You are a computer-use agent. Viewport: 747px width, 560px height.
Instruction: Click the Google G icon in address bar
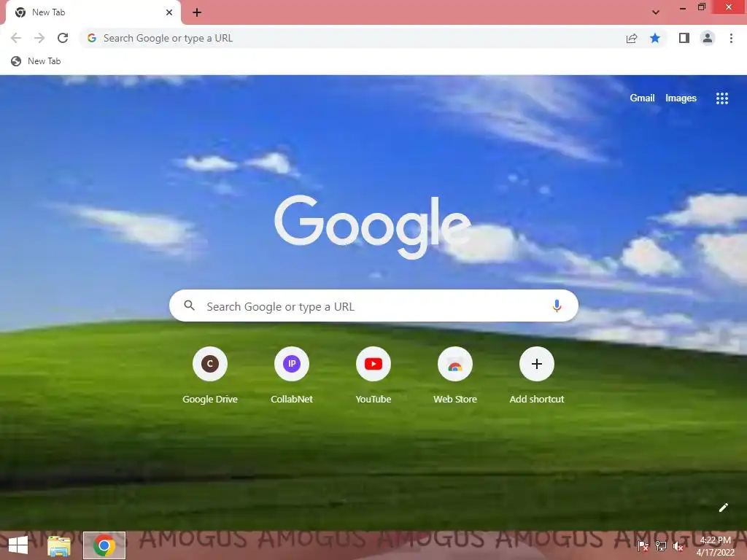[x=92, y=38]
